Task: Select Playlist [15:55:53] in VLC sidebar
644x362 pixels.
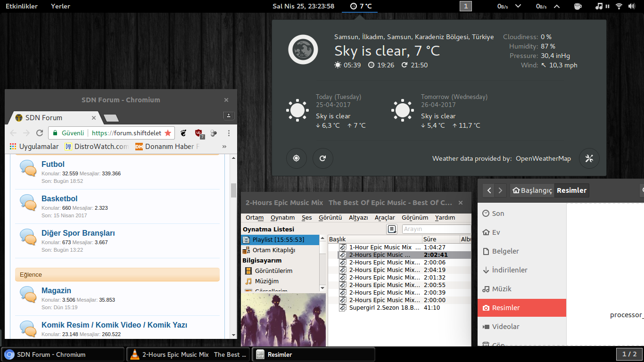Action: [x=280, y=240]
